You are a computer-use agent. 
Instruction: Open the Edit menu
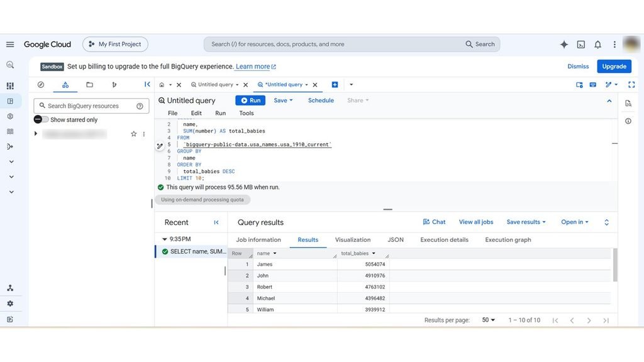coord(196,113)
